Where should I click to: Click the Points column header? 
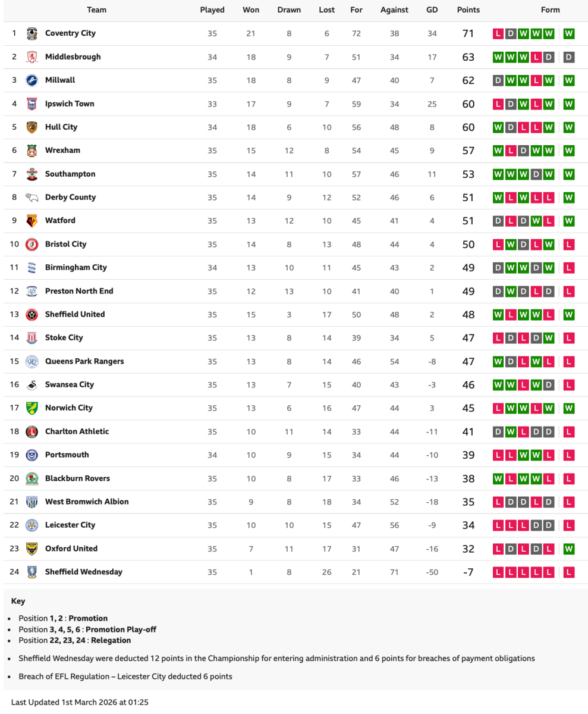click(x=468, y=10)
